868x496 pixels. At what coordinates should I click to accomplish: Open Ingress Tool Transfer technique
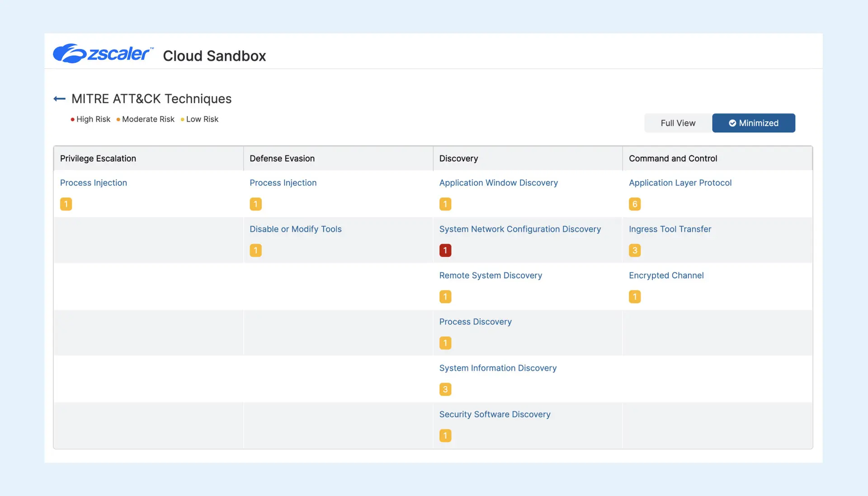670,229
